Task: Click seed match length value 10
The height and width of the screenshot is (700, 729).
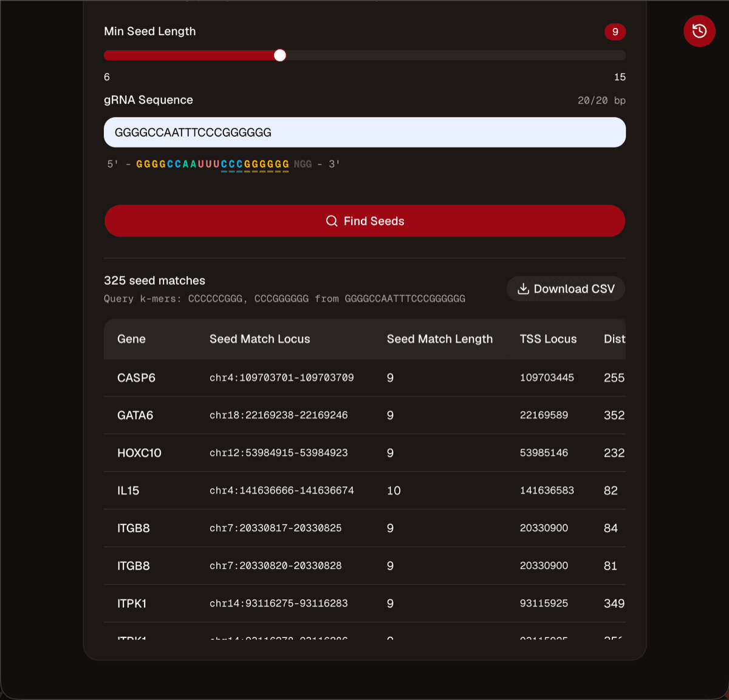Action: [394, 491]
